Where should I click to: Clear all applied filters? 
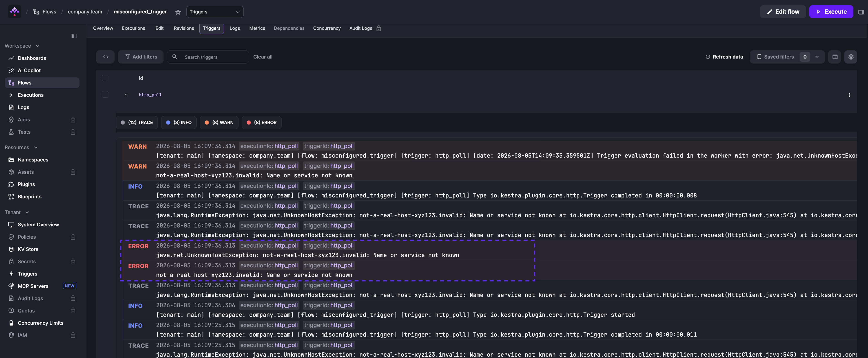[263, 57]
